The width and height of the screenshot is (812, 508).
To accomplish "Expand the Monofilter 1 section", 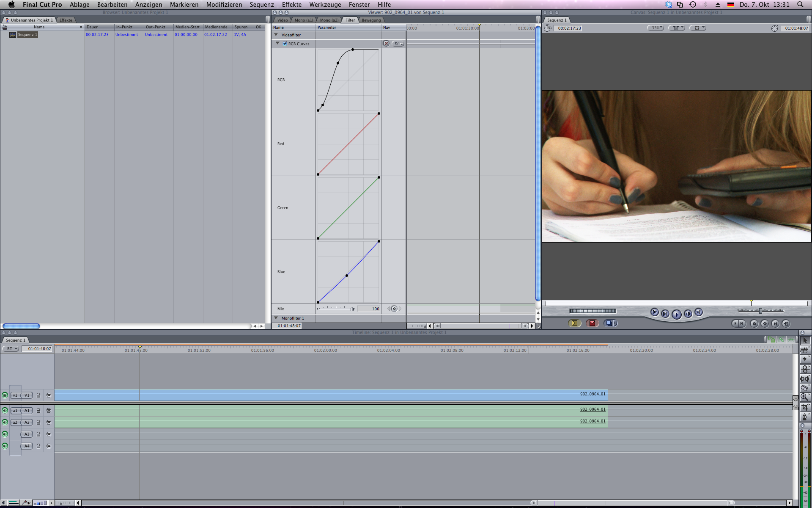I will pos(276,318).
